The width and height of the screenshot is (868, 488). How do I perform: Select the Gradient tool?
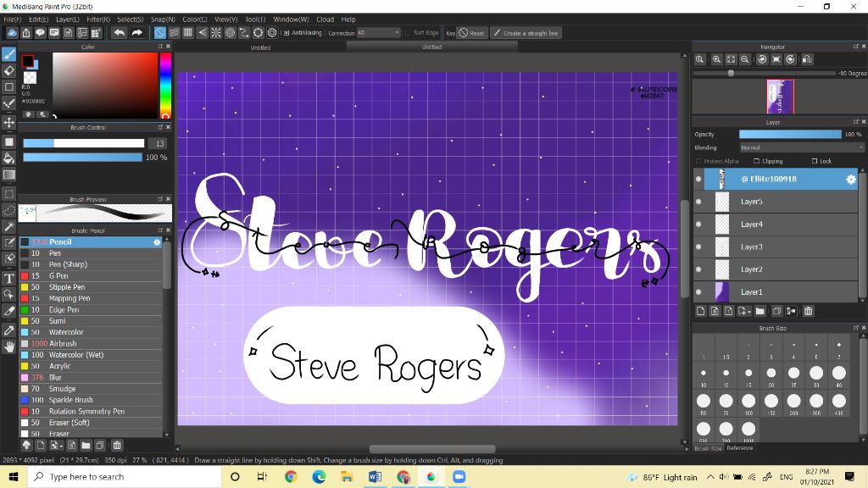tap(8, 175)
